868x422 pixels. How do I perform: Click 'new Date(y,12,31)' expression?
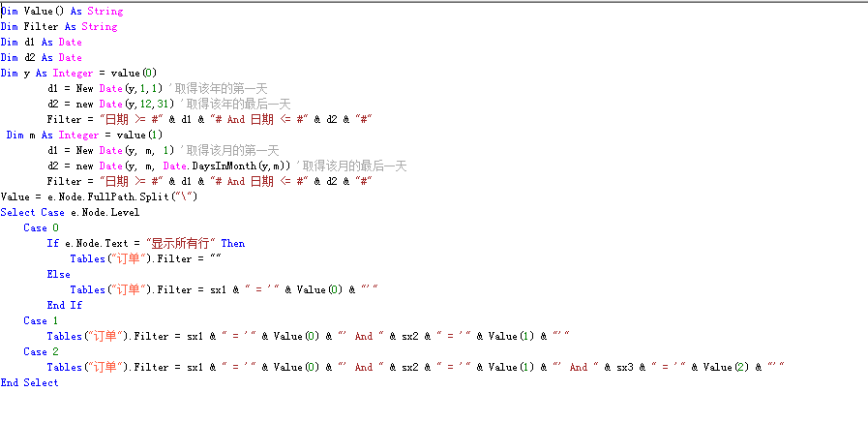click(126, 105)
